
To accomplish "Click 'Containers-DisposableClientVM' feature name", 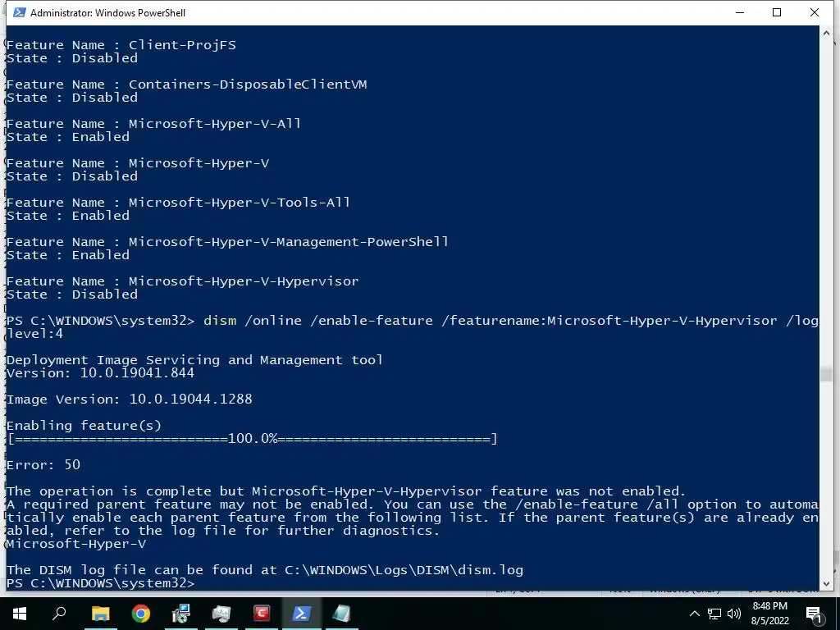I will tap(248, 84).
